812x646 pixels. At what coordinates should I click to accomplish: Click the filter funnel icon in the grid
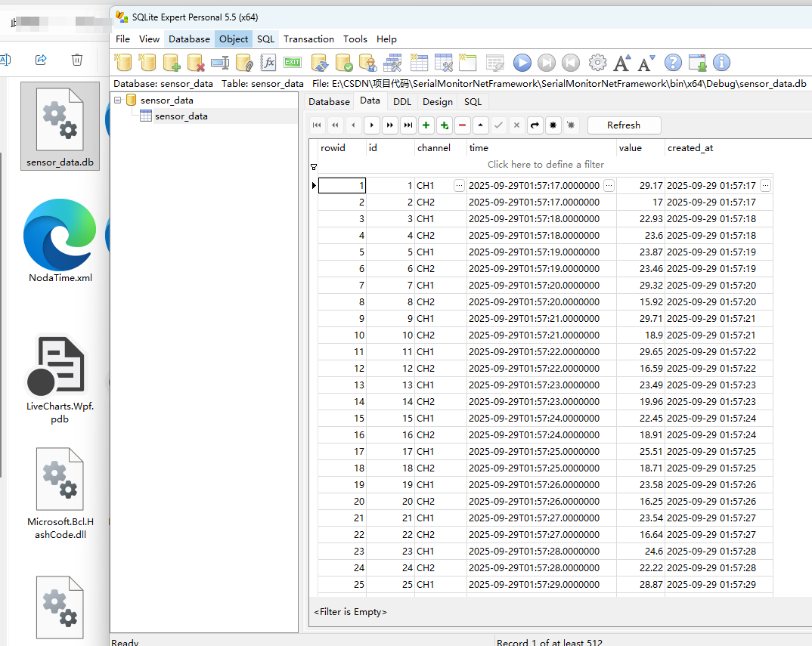313,167
